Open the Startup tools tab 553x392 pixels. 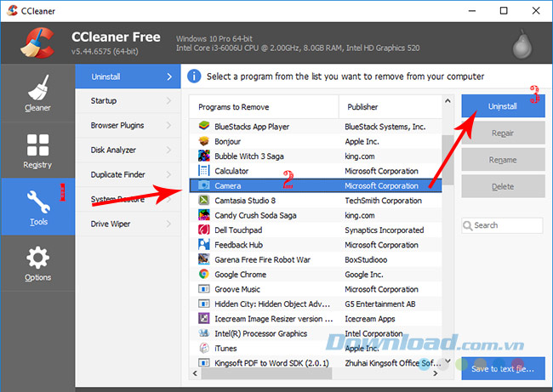128,101
